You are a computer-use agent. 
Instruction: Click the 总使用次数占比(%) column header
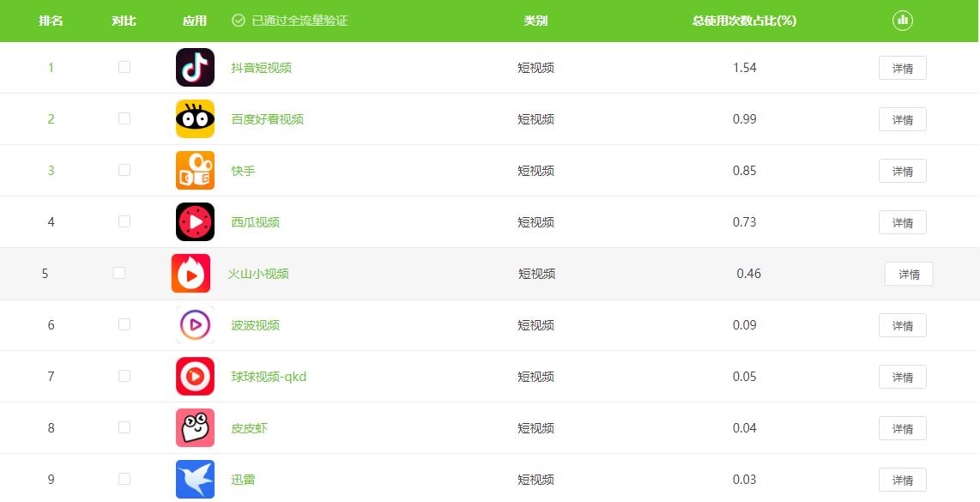tap(744, 21)
